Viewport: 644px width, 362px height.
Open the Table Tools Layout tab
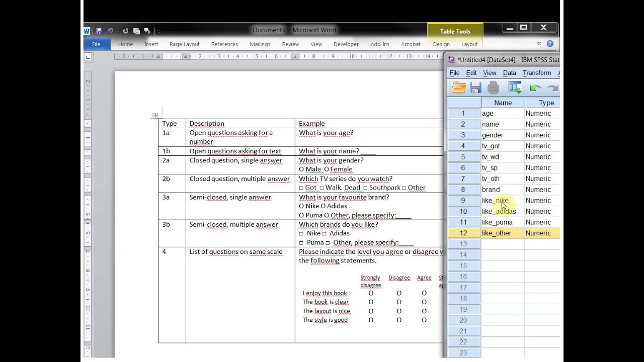pyautogui.click(x=469, y=44)
